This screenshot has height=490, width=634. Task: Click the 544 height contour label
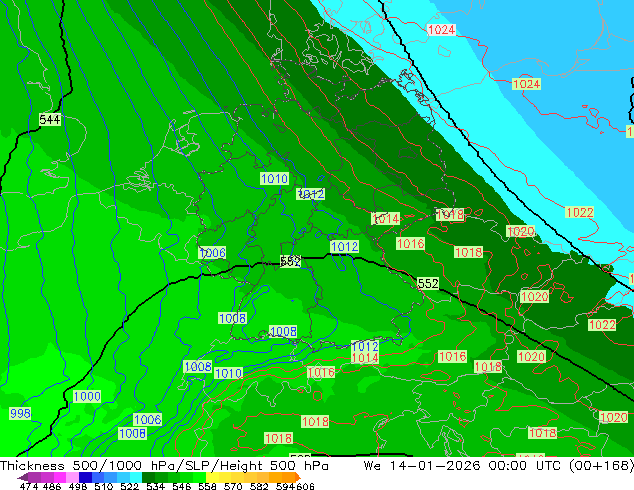(50, 120)
